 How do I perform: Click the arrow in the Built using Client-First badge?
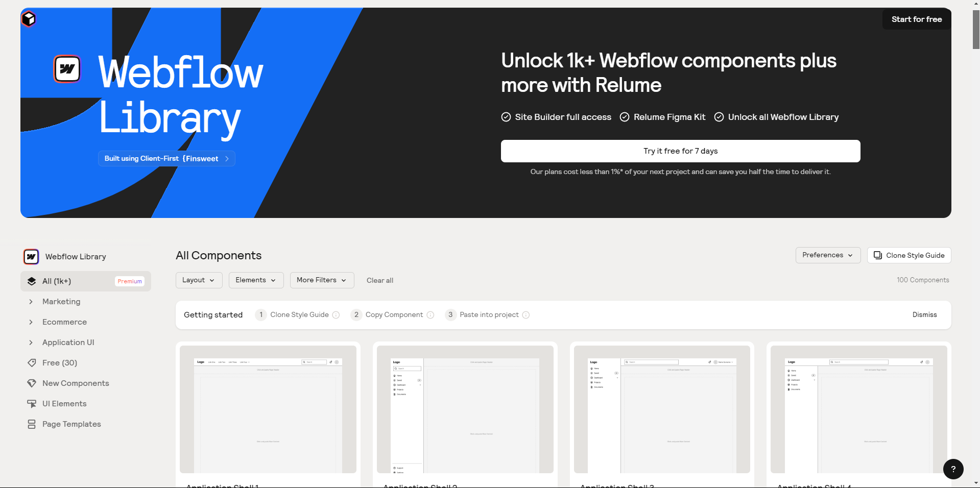227,159
